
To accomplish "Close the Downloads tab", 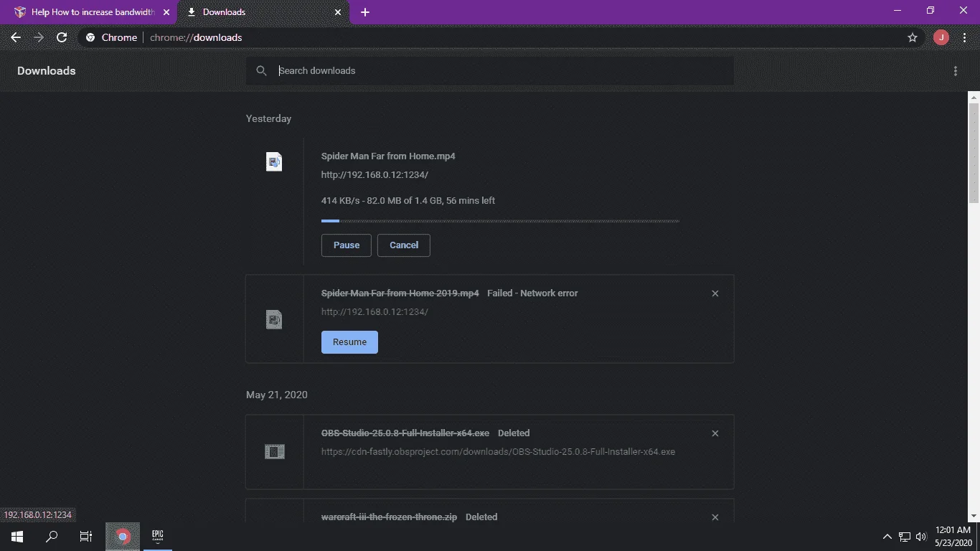I will (338, 12).
